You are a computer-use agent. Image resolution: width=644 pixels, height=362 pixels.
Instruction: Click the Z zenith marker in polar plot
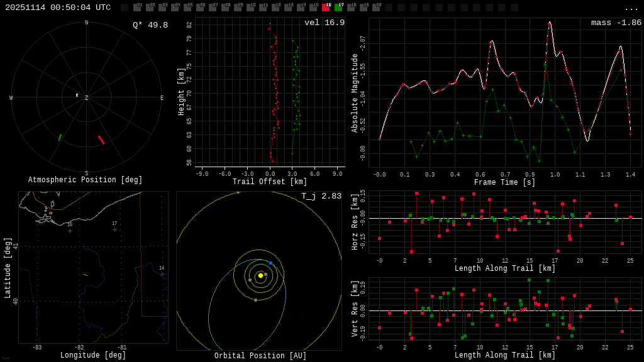tap(87, 97)
